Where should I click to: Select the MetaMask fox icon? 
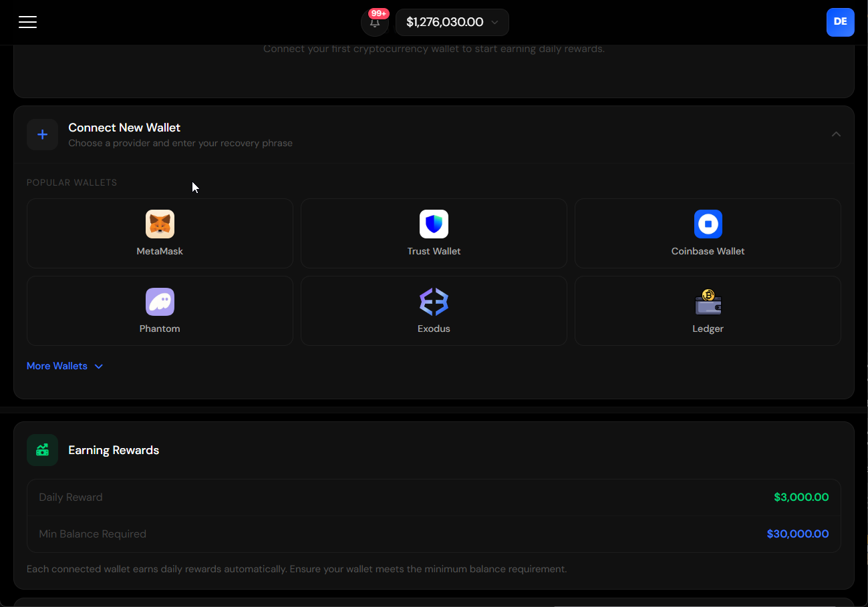[160, 224]
